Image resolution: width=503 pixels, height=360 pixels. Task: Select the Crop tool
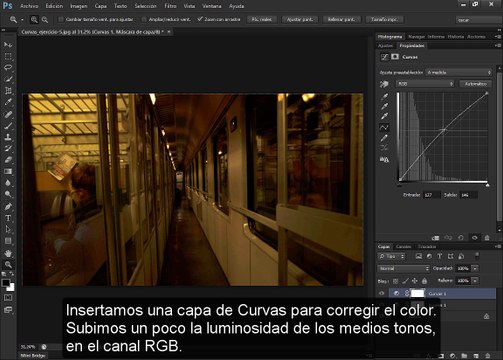8,91
